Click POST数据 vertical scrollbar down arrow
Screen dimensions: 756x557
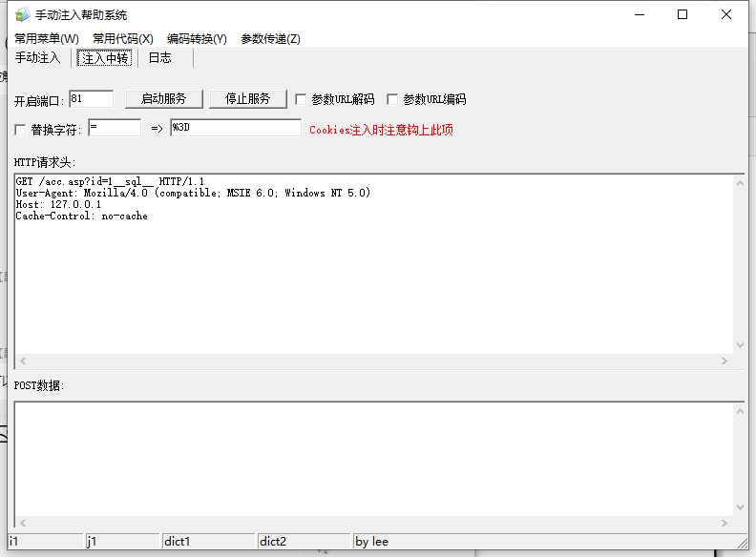pos(740,507)
